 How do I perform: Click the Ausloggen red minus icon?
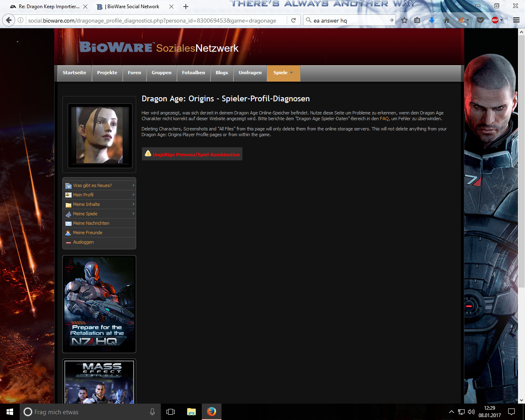pos(68,242)
